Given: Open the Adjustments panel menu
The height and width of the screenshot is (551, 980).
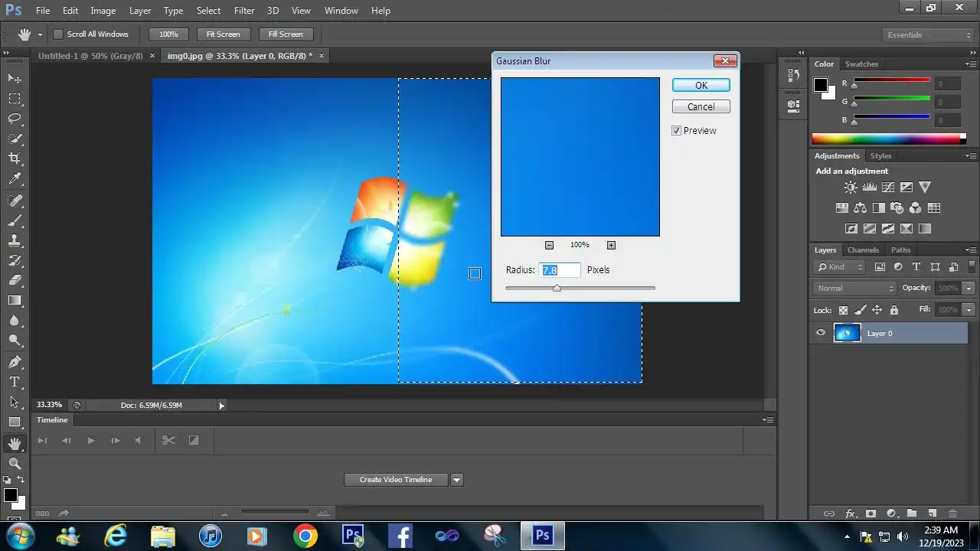Looking at the screenshot, I should (972, 156).
